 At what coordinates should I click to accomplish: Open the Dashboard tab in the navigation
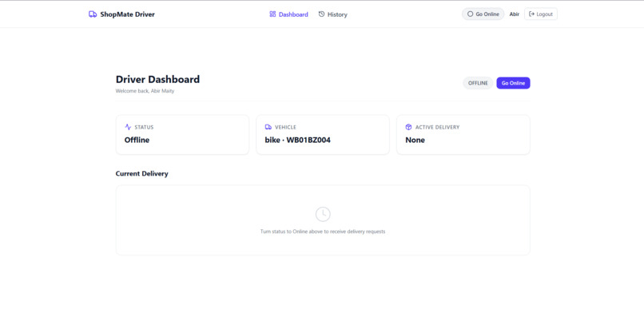288,14
